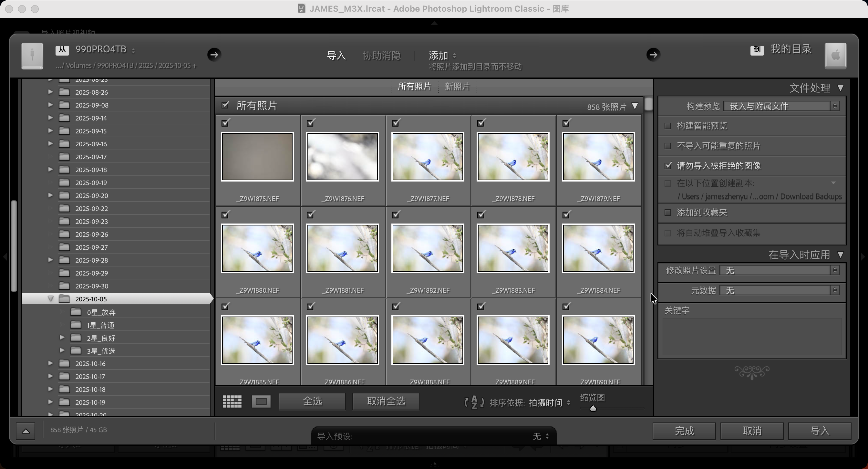Switch to the 新照片 tab
Image resolution: width=868 pixels, height=469 pixels.
[457, 87]
